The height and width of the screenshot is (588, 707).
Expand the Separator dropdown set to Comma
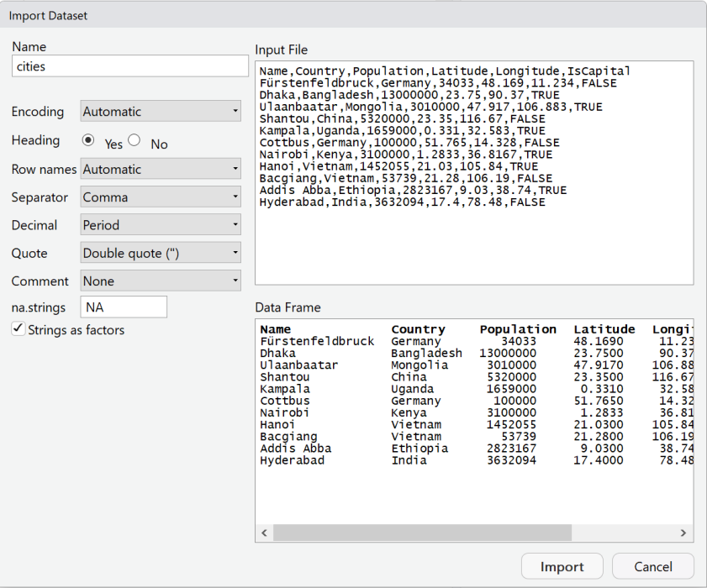[x=161, y=197]
